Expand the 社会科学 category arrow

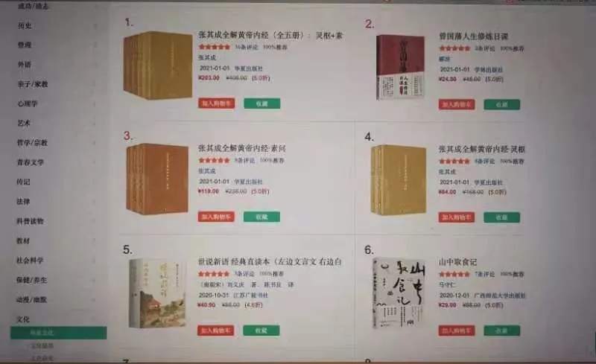pyautogui.click(x=95, y=261)
